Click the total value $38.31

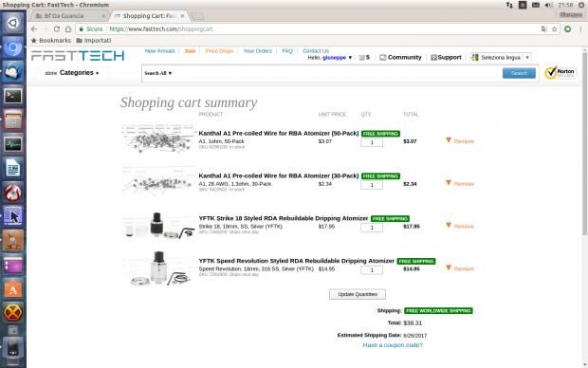[413, 322]
